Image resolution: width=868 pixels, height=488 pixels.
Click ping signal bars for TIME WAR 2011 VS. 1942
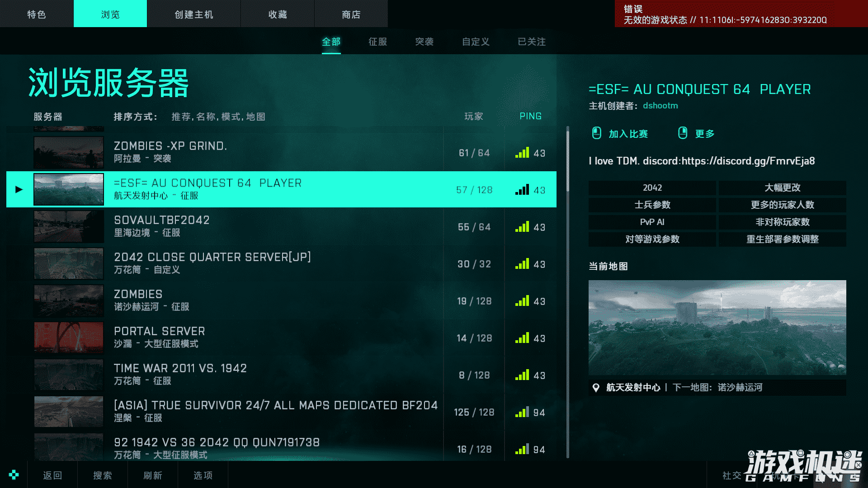[x=522, y=375]
